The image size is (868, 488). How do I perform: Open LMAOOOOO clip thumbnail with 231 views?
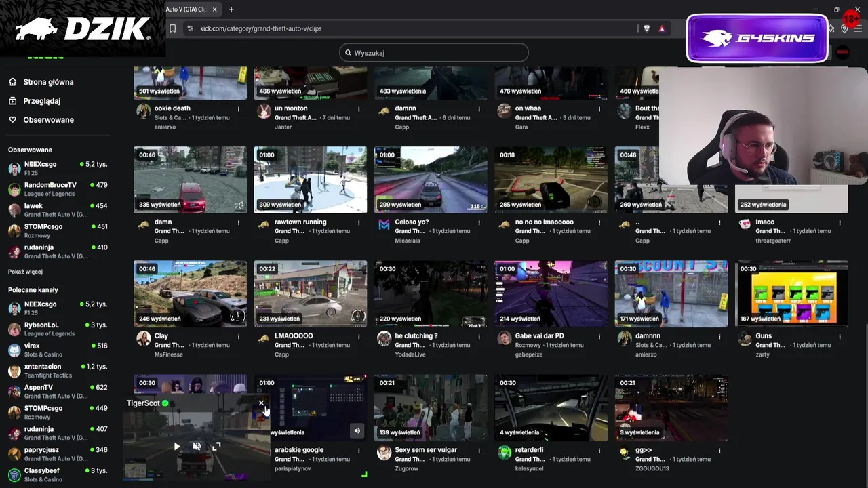(x=311, y=294)
